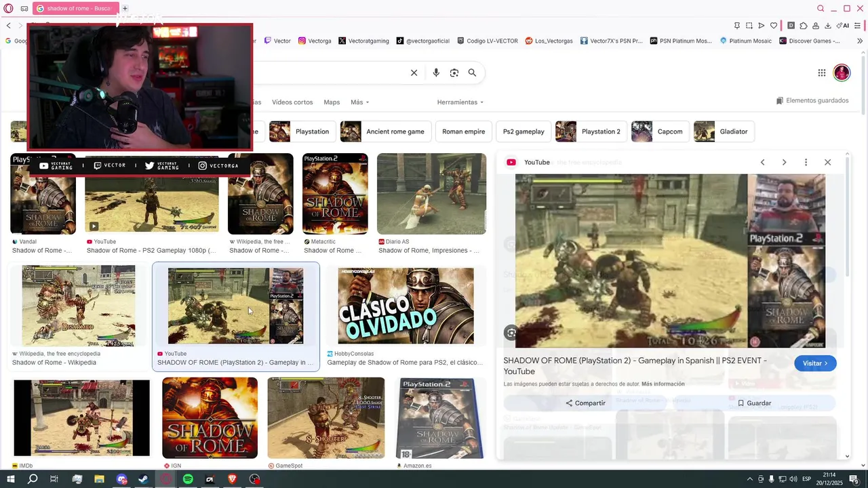
Task: Open Elementos guardados saved items
Action: (812, 101)
